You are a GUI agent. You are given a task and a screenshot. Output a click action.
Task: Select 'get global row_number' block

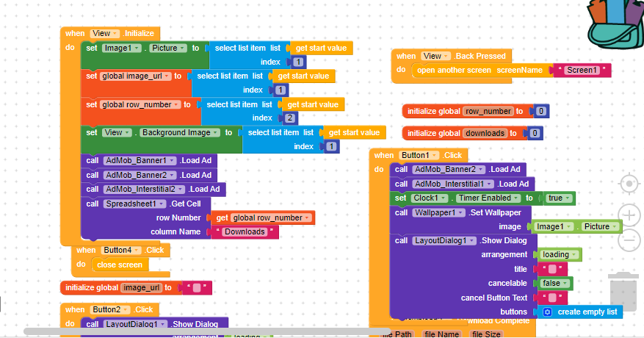(x=263, y=218)
